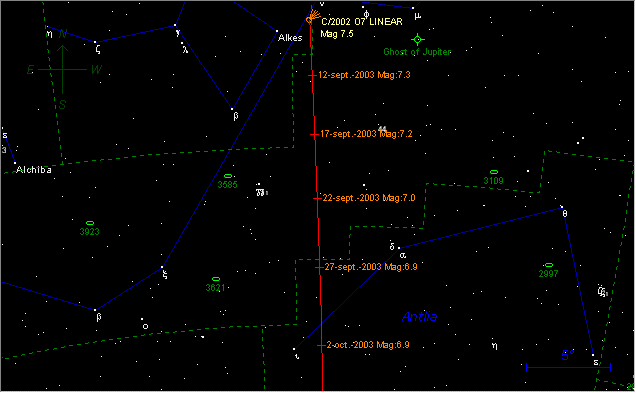The width and height of the screenshot is (636, 393).
Task: Select galaxy symbol 3923
Action: (x=90, y=223)
